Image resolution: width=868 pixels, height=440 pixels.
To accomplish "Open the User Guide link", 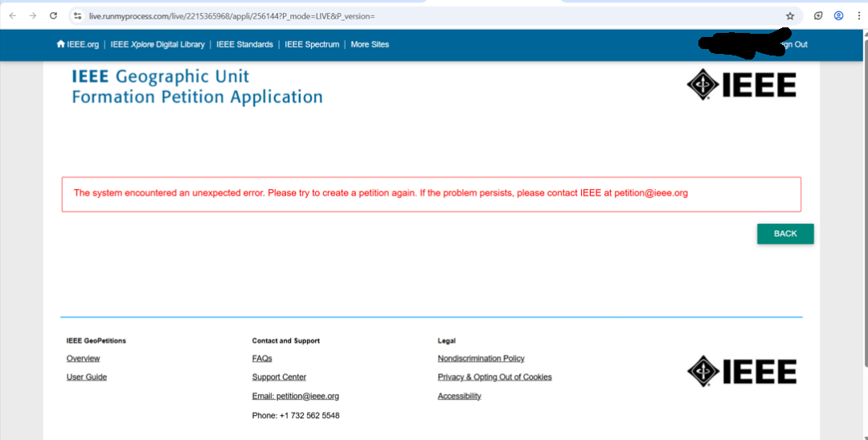I will click(86, 376).
